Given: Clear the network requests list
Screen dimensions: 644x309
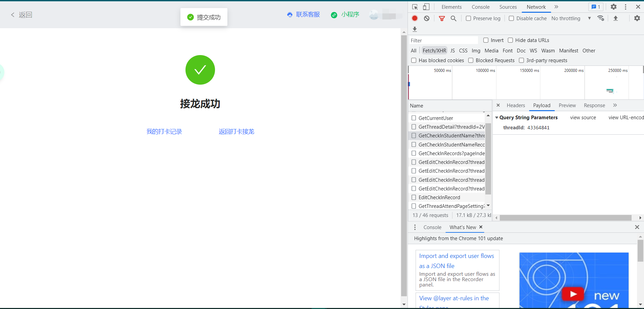Looking at the screenshot, I should [426, 18].
